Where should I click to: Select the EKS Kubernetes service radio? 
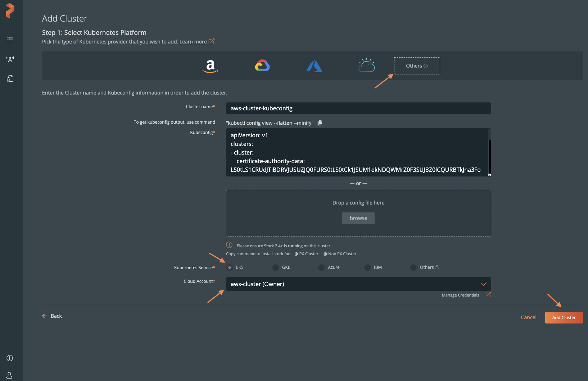[x=230, y=267]
